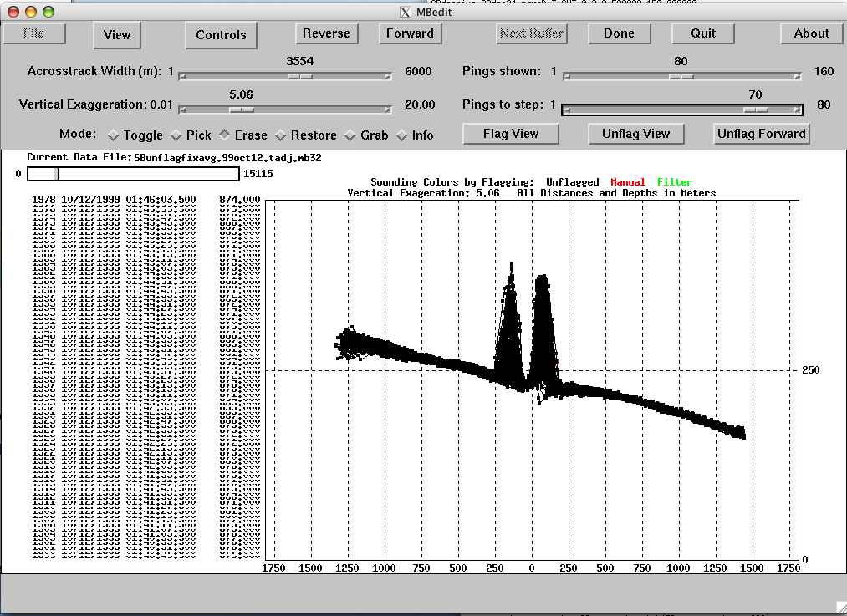Click the 'Mode:' label
The height and width of the screenshot is (616, 847).
point(78,134)
